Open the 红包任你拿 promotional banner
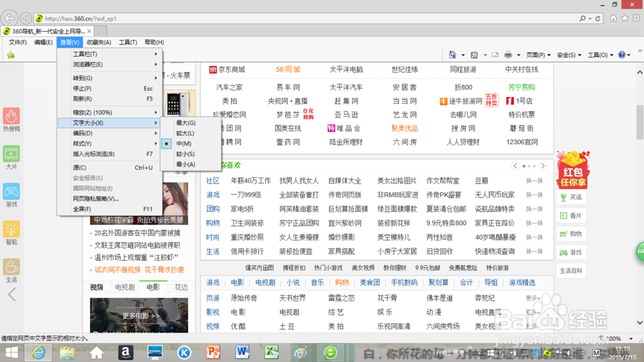This screenshot has height=362, width=644. (573, 169)
